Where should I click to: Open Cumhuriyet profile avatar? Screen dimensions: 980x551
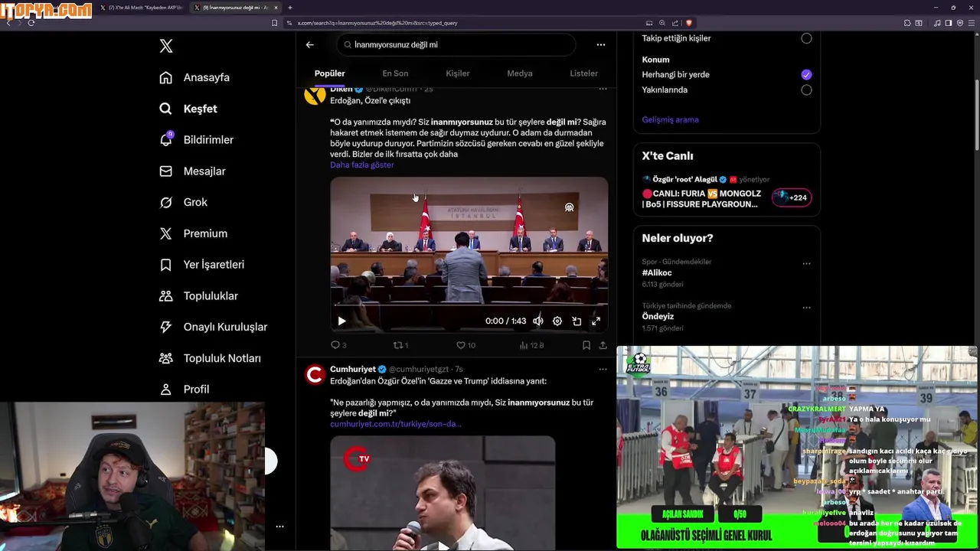pyautogui.click(x=315, y=375)
